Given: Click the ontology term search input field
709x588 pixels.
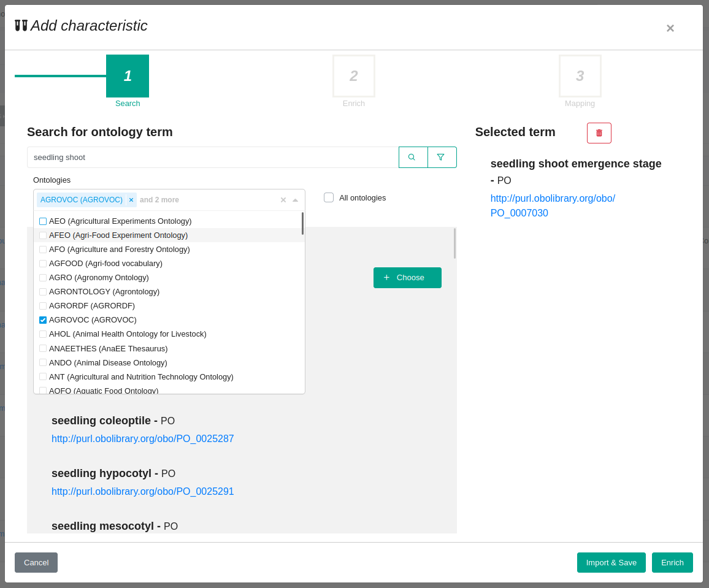Looking at the screenshot, I should 213,158.
